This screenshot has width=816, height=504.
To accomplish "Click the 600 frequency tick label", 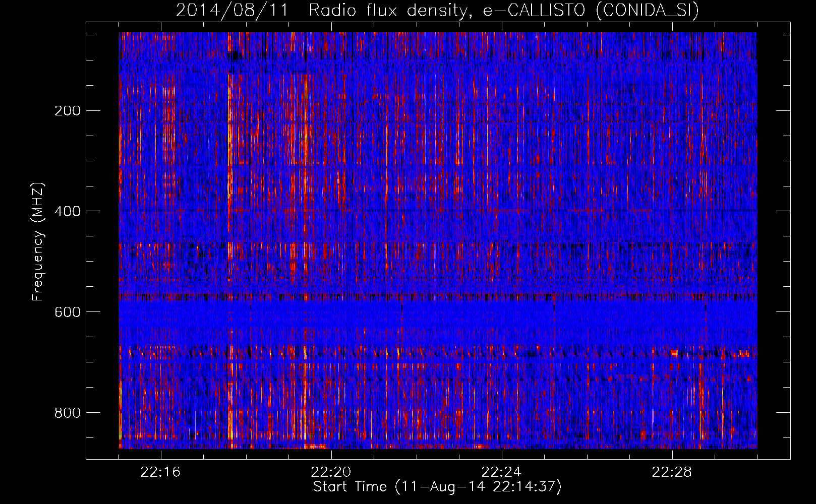I will coord(67,312).
